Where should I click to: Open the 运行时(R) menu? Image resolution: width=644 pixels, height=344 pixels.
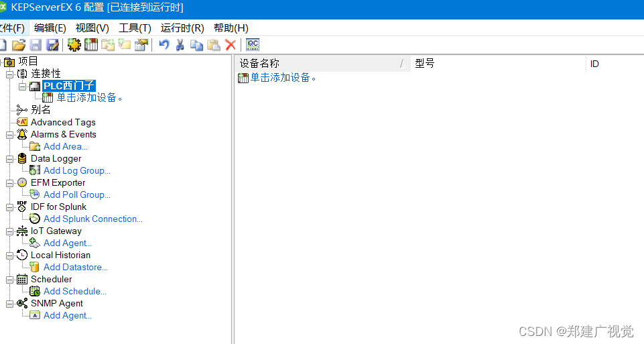tap(182, 28)
